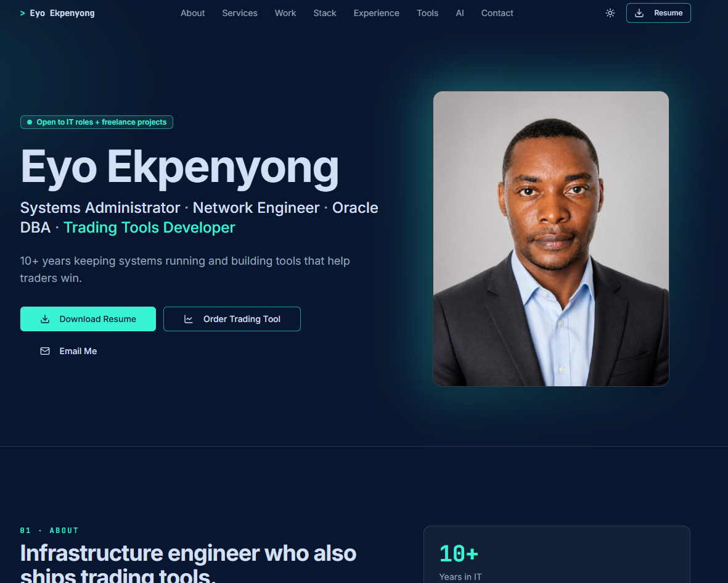Viewport: 728px width, 583px height.
Task: Open the About nav link
Action: (x=193, y=13)
